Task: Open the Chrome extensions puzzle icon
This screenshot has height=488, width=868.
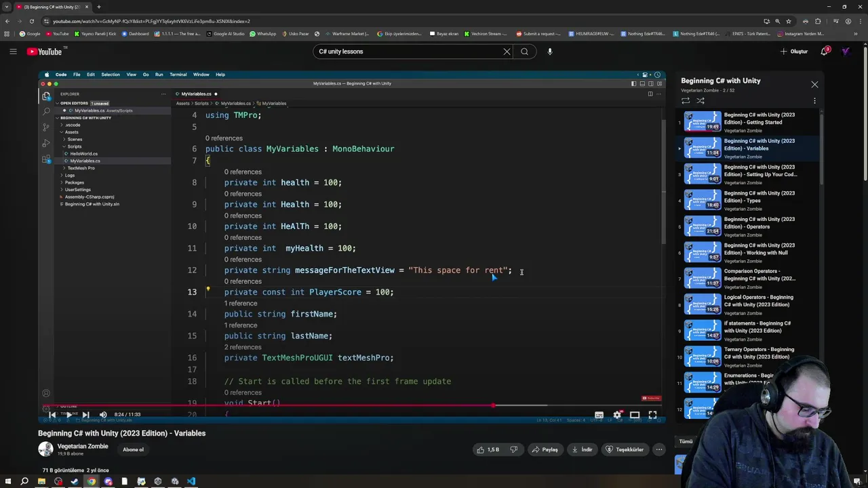Action: (x=818, y=21)
